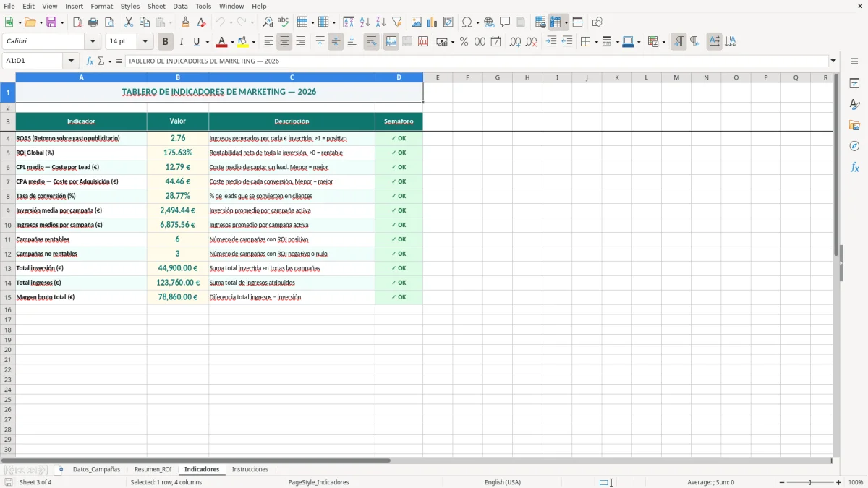Save the document with the floppy icon

(51, 22)
